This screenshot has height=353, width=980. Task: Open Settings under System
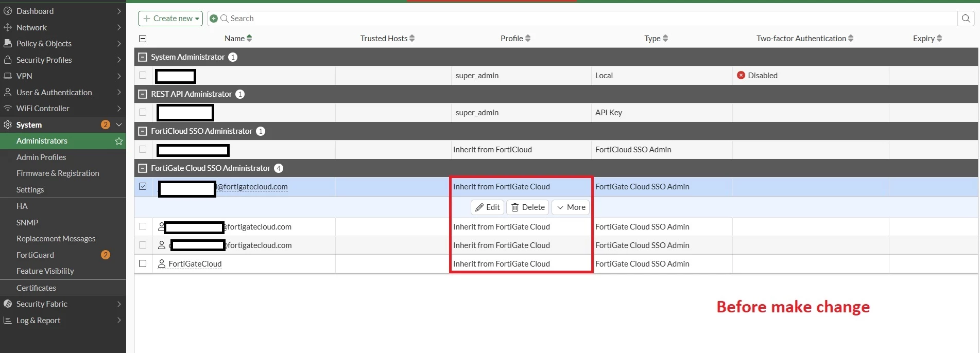coord(30,189)
